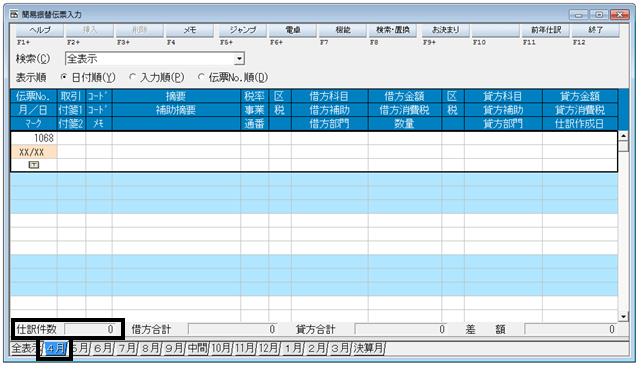Expand the 検索 全表示 dropdown
This screenshot has width=642, height=370.
pos(240,59)
